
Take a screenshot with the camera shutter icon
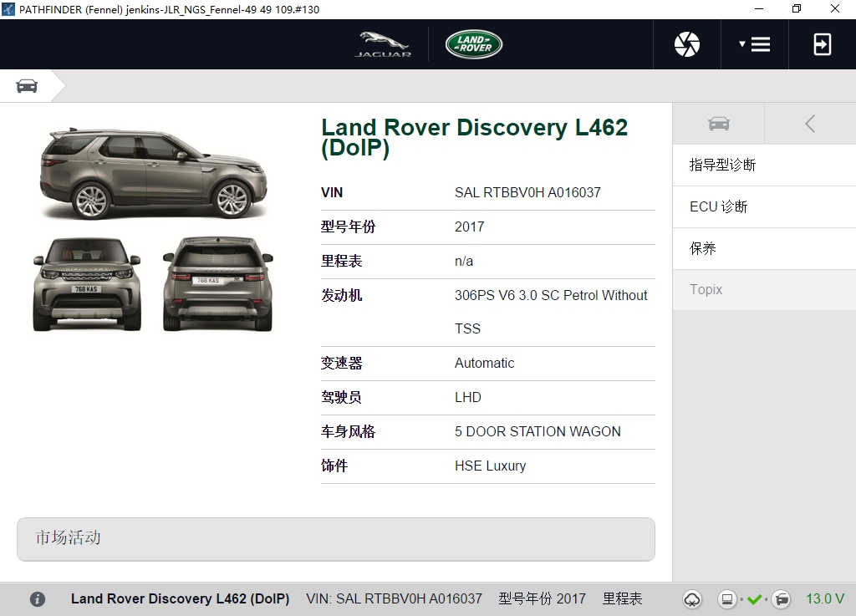point(687,44)
